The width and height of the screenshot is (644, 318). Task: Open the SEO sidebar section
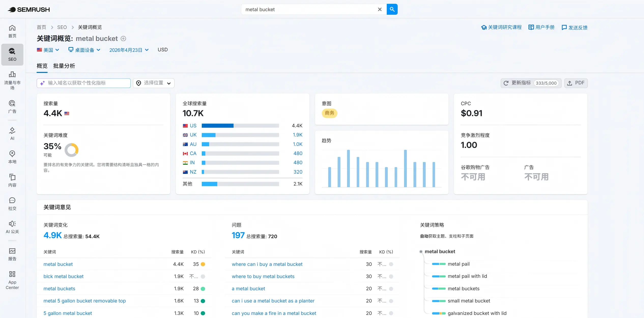click(12, 54)
